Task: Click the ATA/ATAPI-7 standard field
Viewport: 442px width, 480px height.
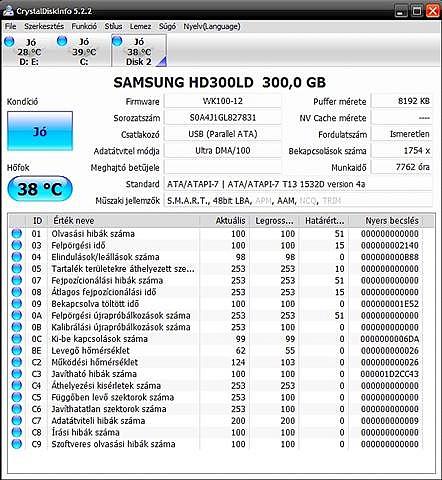Action: [298, 184]
